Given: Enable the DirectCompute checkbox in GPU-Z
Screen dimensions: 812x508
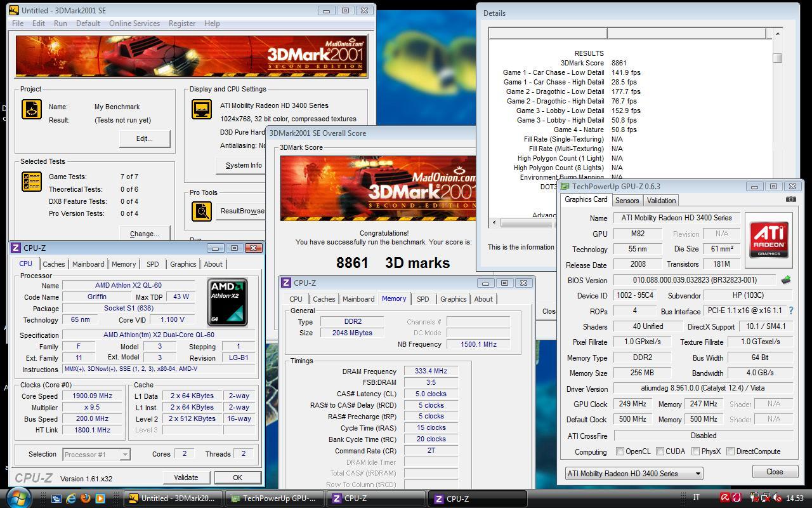Looking at the screenshot, I should [731, 451].
